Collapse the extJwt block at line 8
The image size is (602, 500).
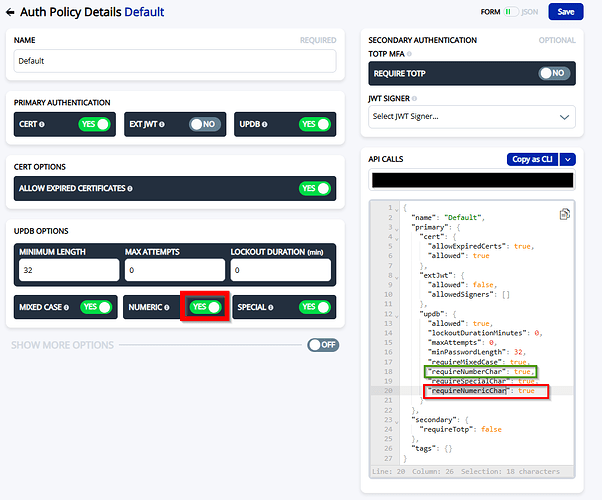pos(397,277)
